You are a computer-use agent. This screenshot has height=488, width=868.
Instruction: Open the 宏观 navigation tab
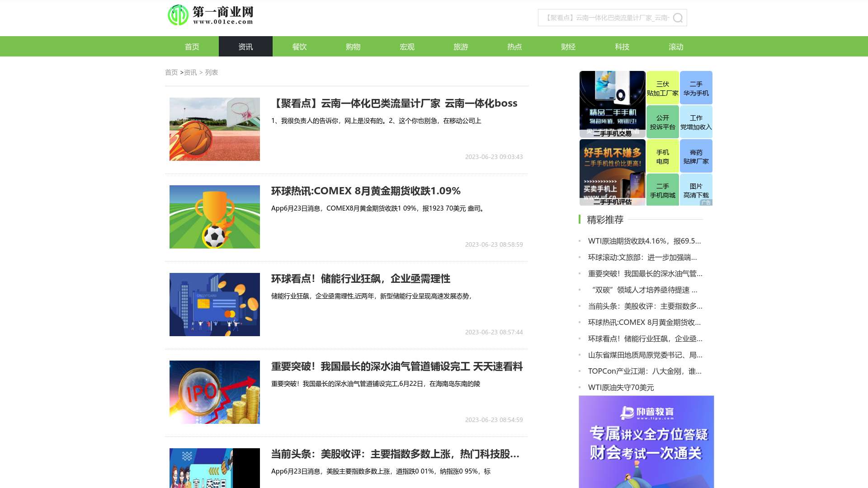(407, 47)
